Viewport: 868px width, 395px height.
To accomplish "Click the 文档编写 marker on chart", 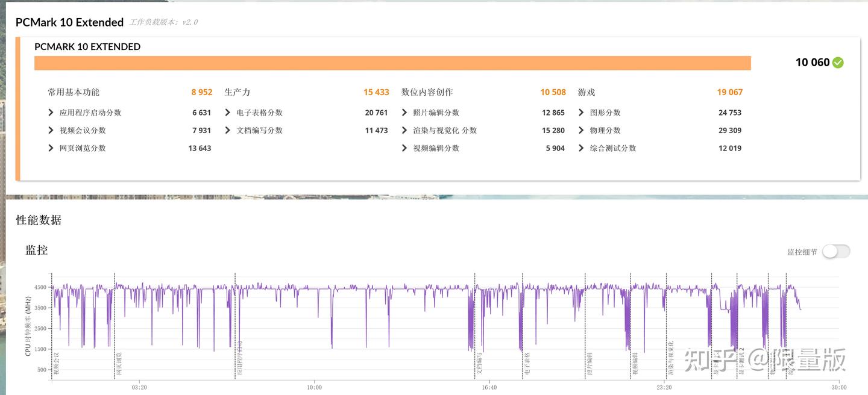I will (479, 364).
